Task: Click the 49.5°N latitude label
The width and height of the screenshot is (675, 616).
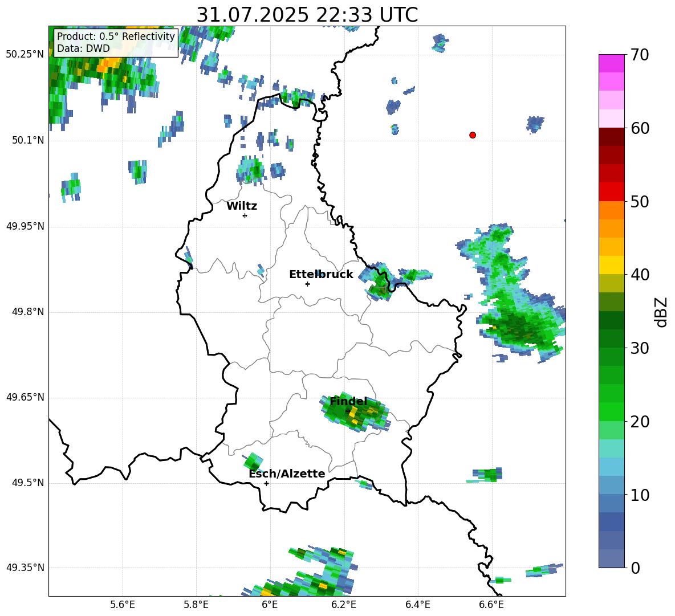Action: [x=28, y=483]
